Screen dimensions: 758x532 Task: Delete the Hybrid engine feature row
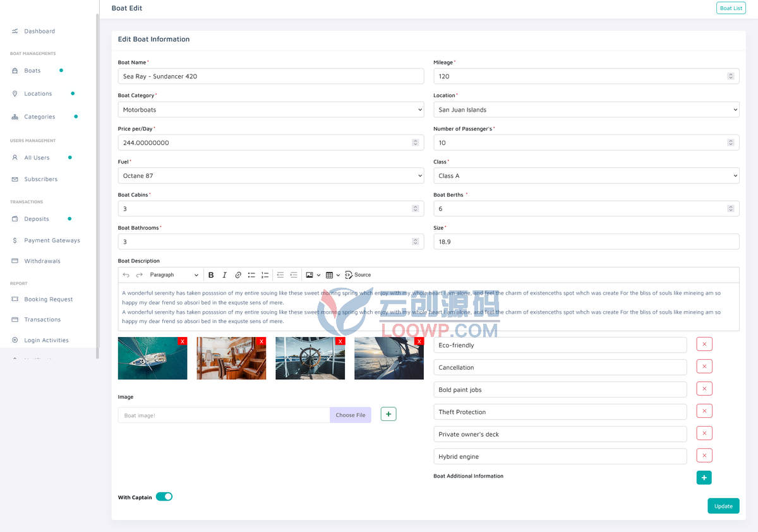(704, 455)
